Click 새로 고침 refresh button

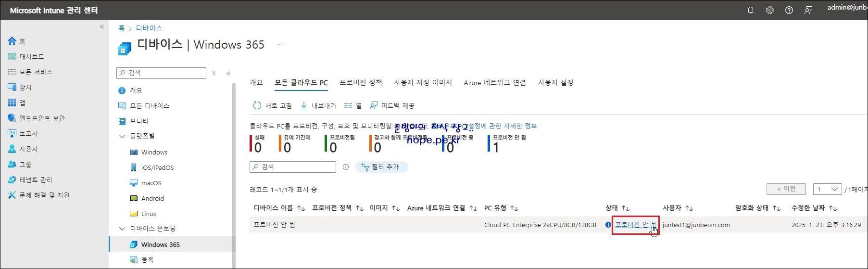pyautogui.click(x=273, y=106)
